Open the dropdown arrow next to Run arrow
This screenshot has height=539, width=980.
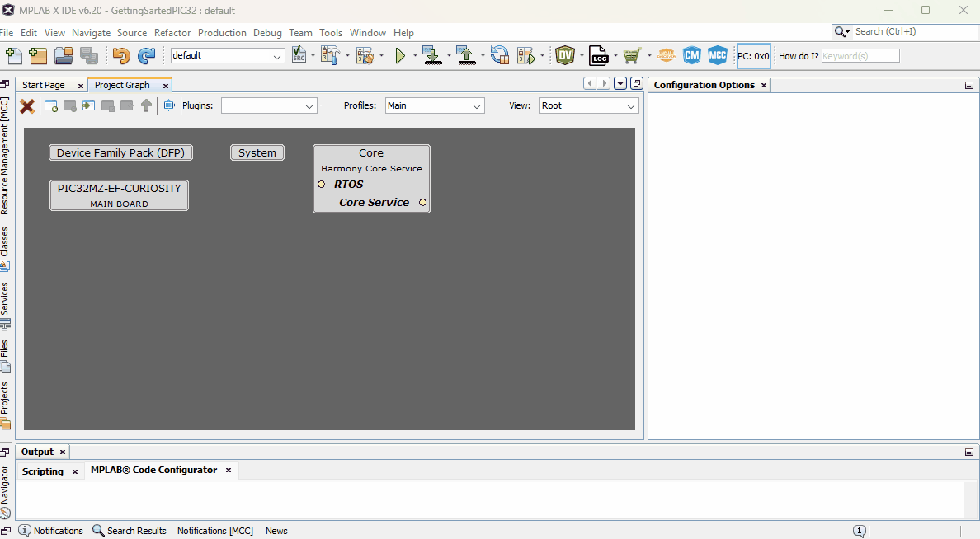pos(414,55)
